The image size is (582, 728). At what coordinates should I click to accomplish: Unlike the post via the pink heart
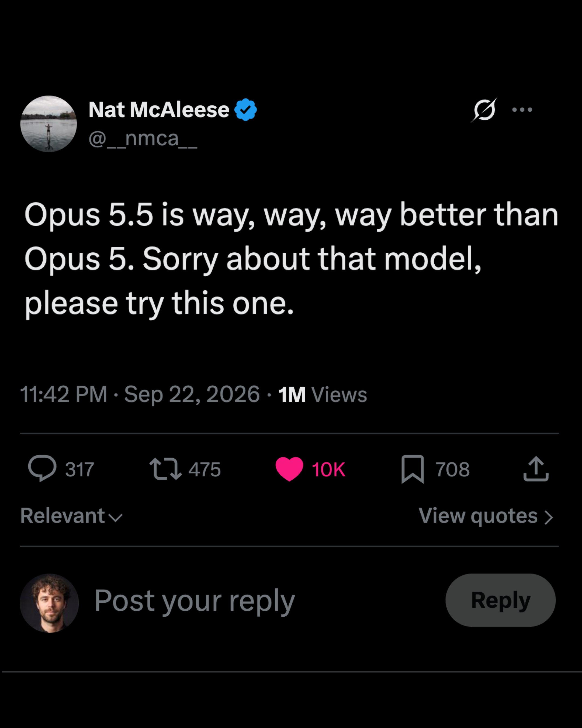pos(289,469)
